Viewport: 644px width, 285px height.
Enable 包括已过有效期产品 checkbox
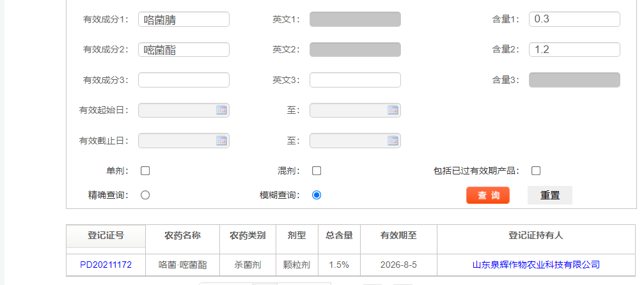tap(536, 171)
